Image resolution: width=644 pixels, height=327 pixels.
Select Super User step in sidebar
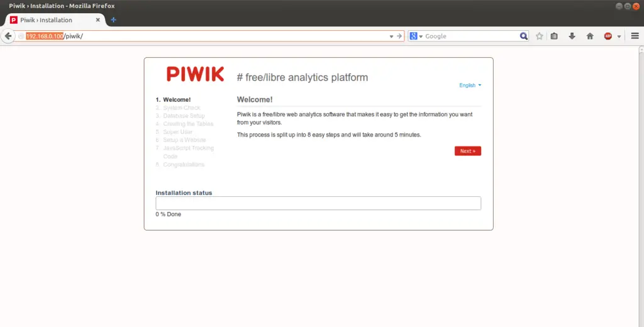click(x=174, y=132)
